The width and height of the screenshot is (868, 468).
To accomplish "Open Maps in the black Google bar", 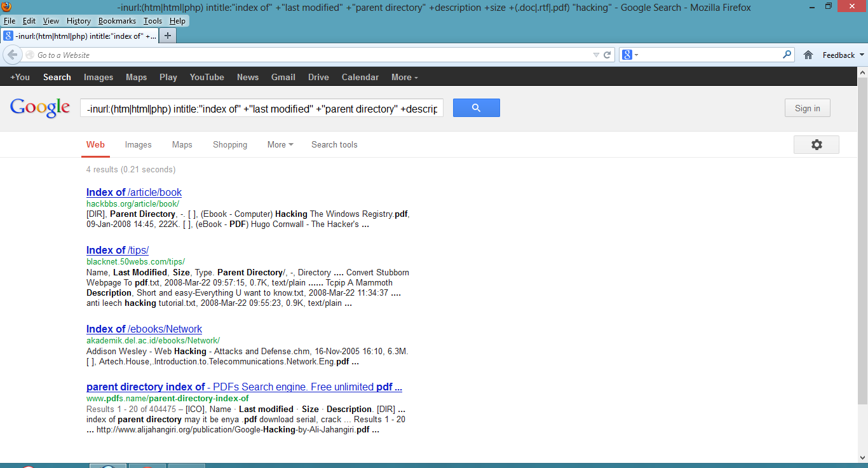I will pos(136,77).
